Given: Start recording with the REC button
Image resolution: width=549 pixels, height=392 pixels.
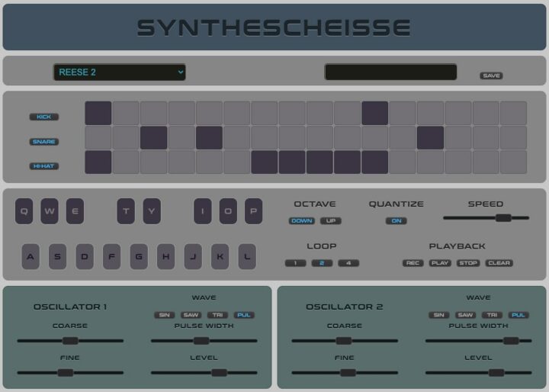Looking at the screenshot, I should (x=413, y=263).
